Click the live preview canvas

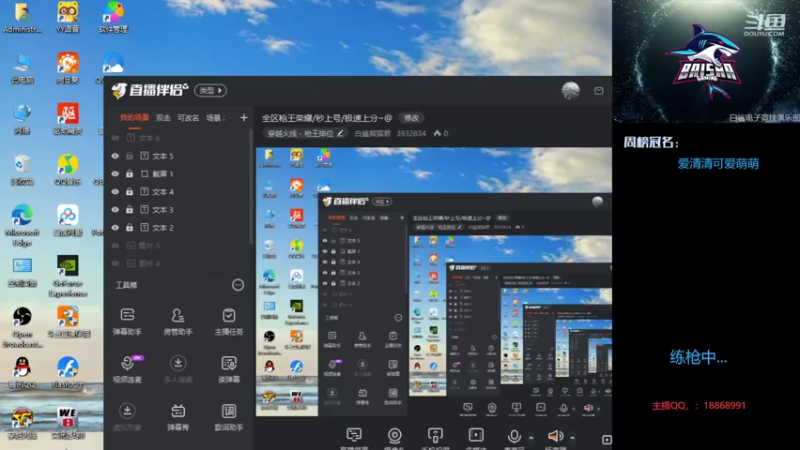(434, 282)
